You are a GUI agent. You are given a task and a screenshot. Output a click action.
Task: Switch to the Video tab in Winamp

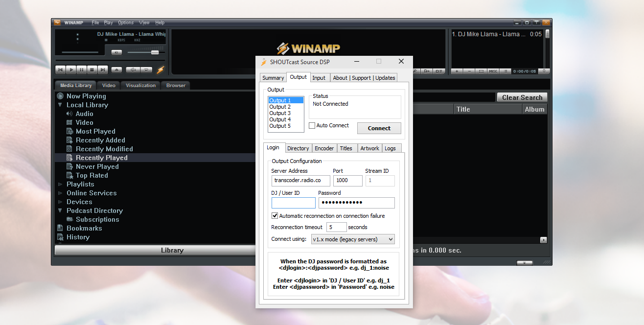pos(109,85)
